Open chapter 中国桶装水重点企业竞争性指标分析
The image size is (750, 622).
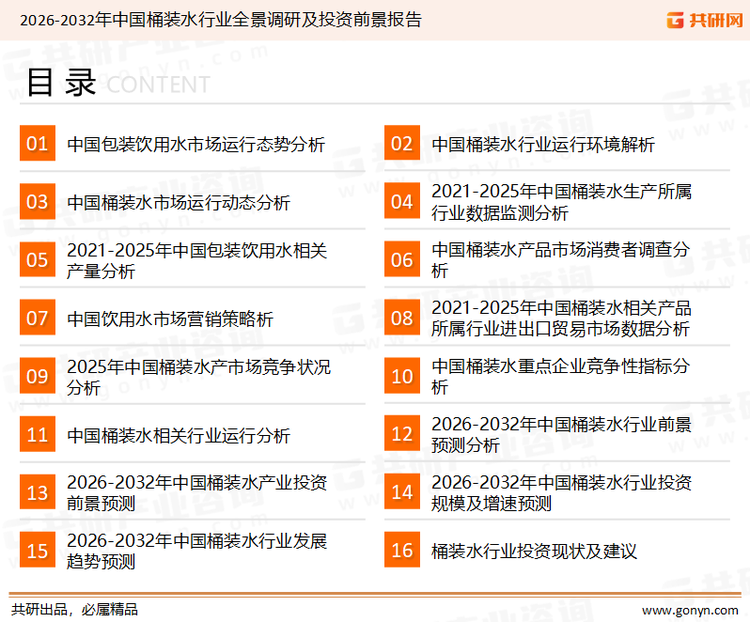tap(561, 376)
